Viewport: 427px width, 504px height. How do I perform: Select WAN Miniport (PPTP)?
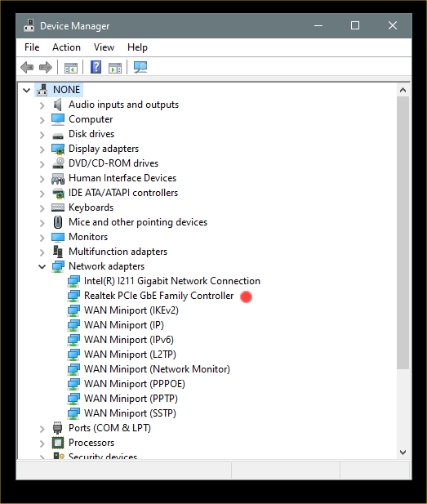coord(131,399)
